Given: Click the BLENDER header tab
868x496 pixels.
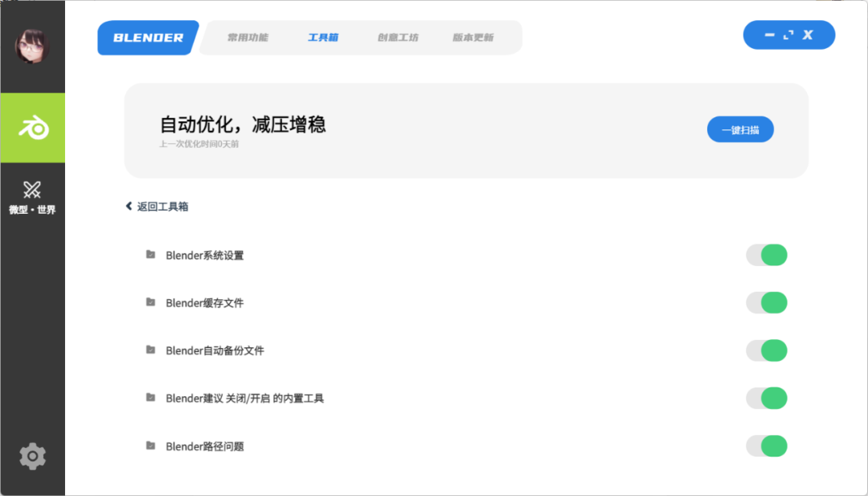Looking at the screenshot, I should pos(148,38).
